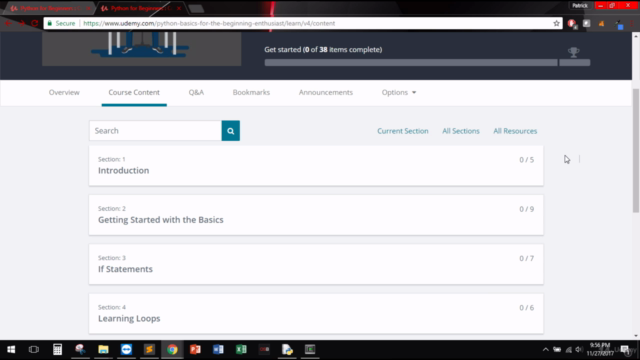
Task: Show hidden system tray icons
Action: 546,349
